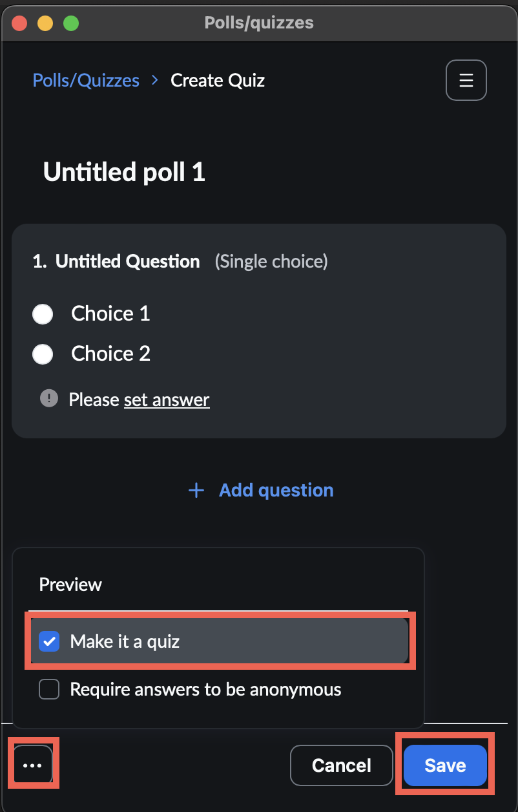518x812 pixels.
Task: Click the Preview section header
Action: (70, 584)
